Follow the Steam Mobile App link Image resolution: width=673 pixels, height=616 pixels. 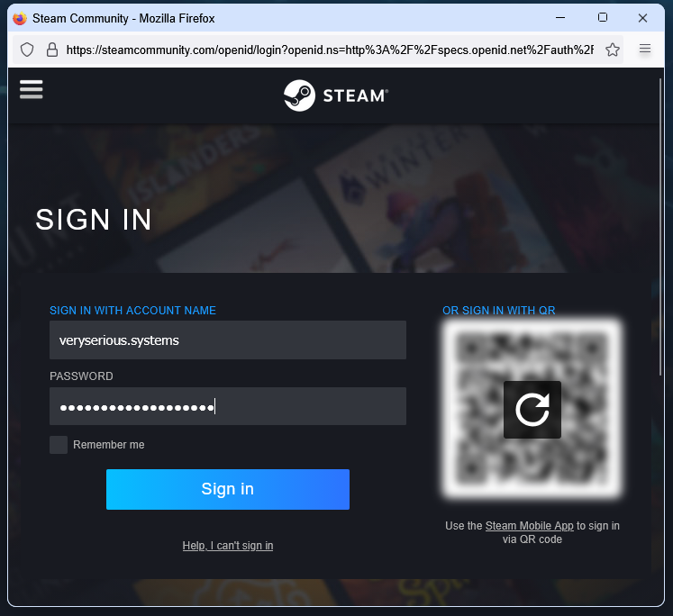(529, 526)
